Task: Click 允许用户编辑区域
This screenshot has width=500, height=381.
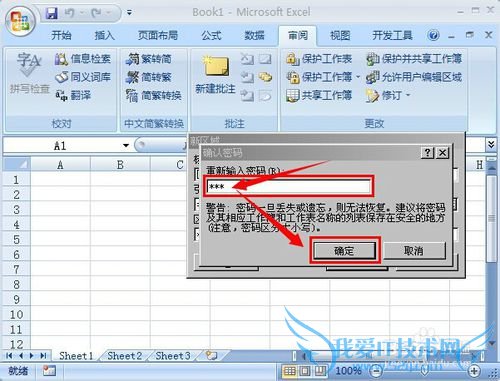Action: pyautogui.click(x=414, y=77)
